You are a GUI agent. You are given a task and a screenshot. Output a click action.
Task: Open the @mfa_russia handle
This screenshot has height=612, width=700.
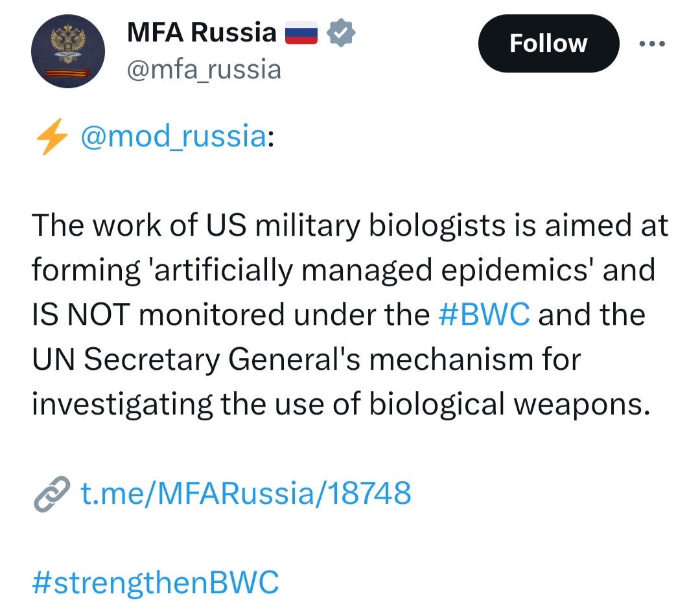[x=204, y=70]
